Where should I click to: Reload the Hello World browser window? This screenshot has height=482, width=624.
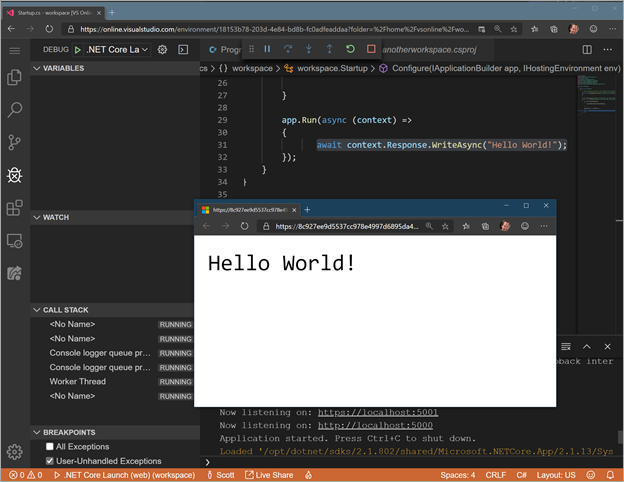click(244, 226)
